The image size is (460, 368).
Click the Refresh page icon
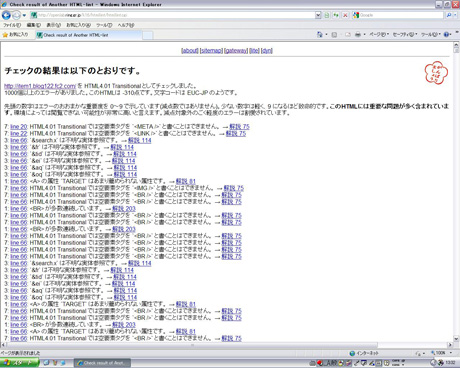336,15
